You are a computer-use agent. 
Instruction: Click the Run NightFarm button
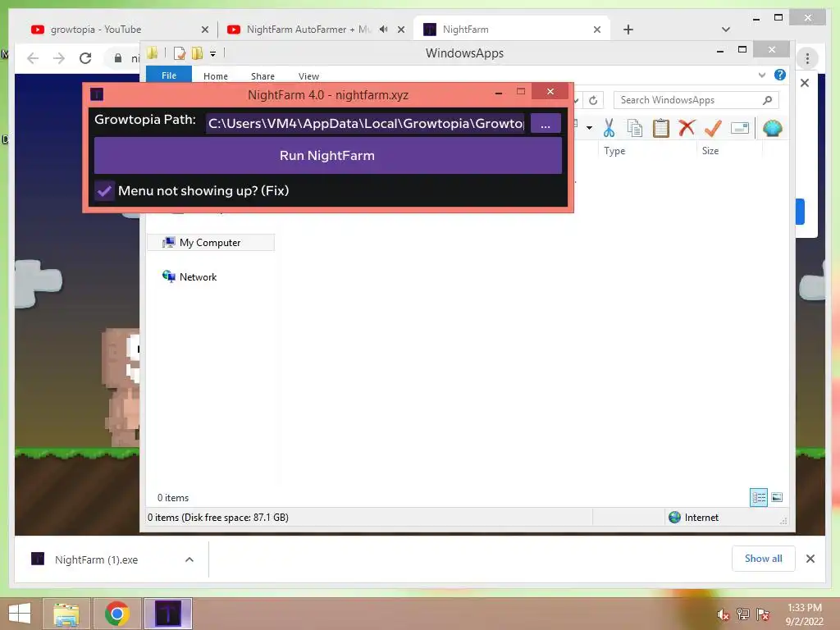click(x=328, y=156)
